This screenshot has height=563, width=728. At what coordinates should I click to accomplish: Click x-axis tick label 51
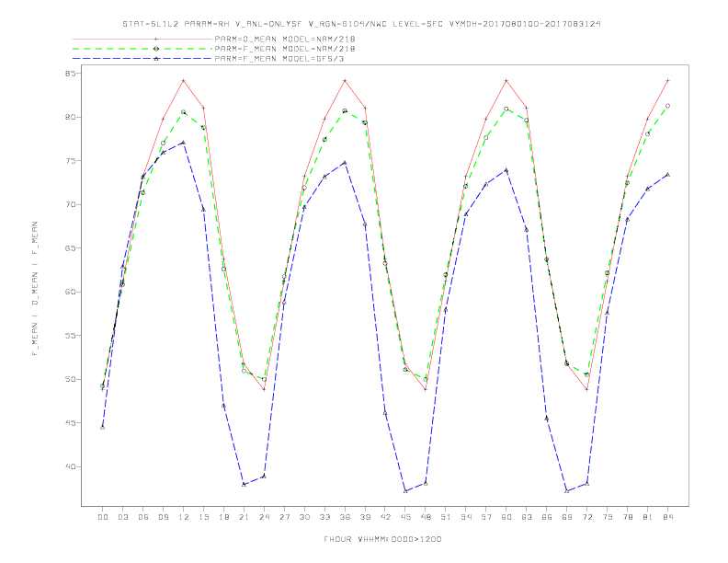[x=446, y=517]
